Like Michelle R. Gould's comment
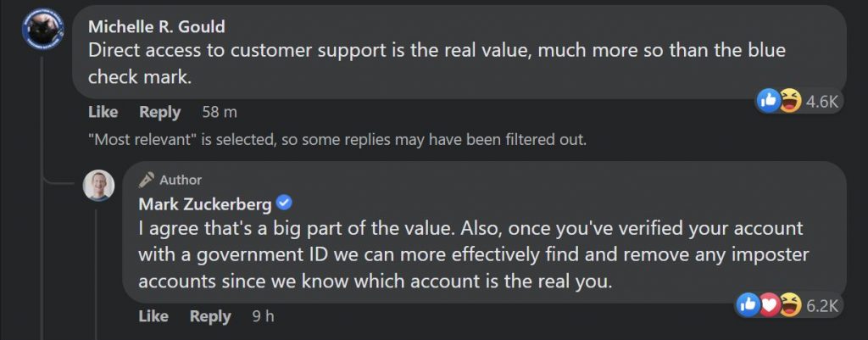868x340 pixels. point(103,112)
